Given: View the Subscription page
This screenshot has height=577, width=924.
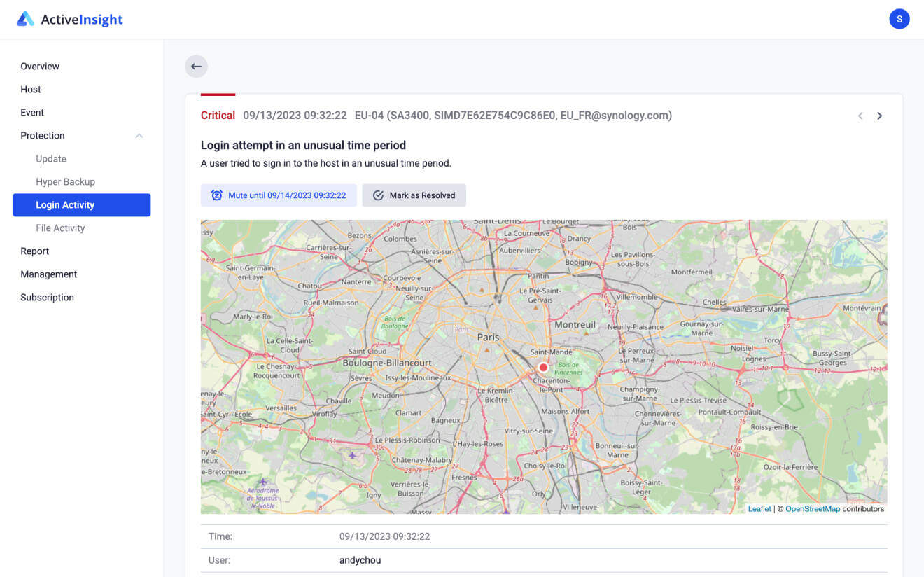Looking at the screenshot, I should tap(47, 297).
